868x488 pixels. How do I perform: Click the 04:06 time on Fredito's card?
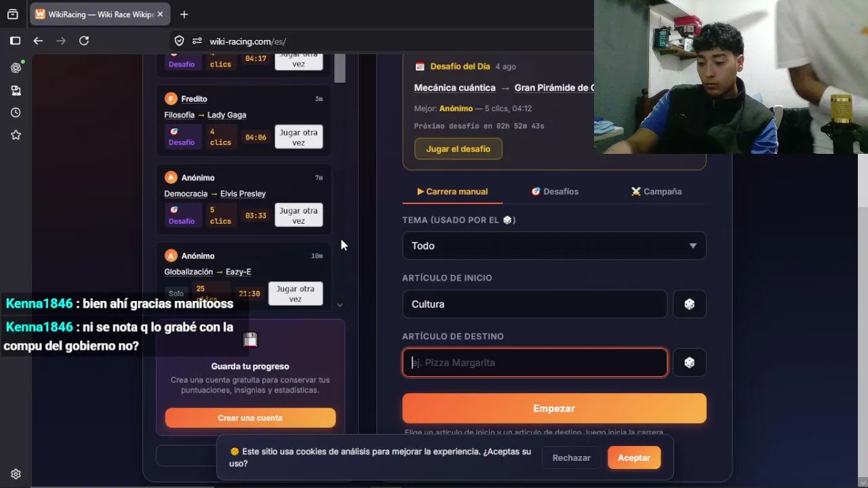[x=256, y=138]
